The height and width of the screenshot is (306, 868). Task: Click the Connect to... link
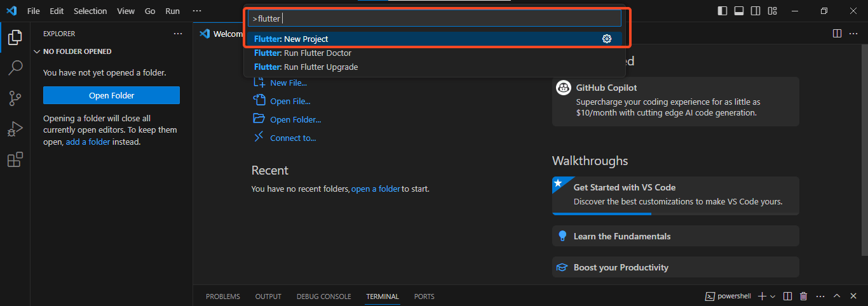[293, 138]
